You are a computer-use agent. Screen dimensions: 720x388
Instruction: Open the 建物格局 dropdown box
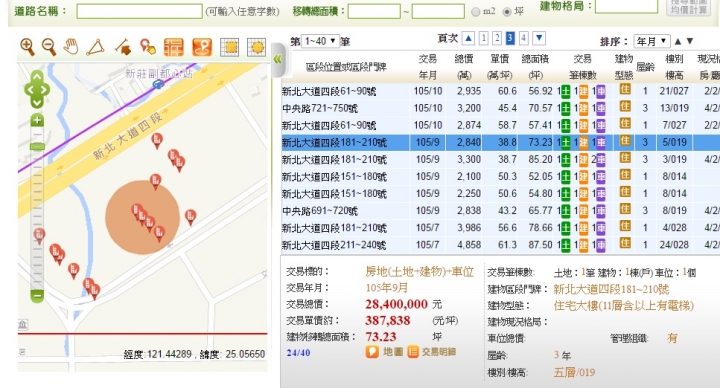click(x=626, y=6)
